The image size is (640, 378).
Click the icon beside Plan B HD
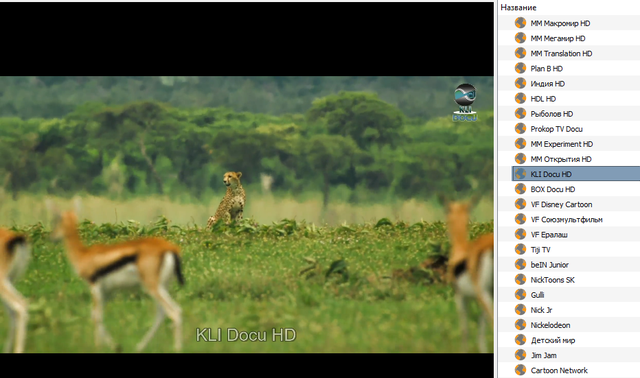point(520,68)
